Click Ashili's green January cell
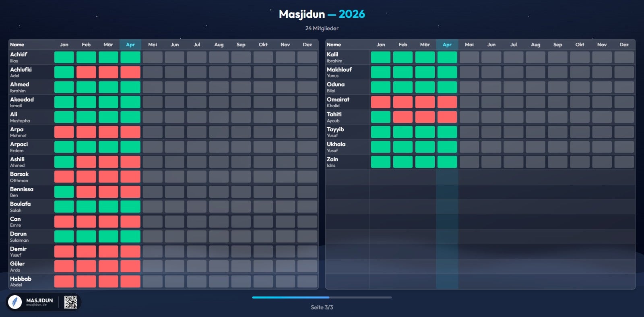The image size is (644, 317). click(64, 162)
